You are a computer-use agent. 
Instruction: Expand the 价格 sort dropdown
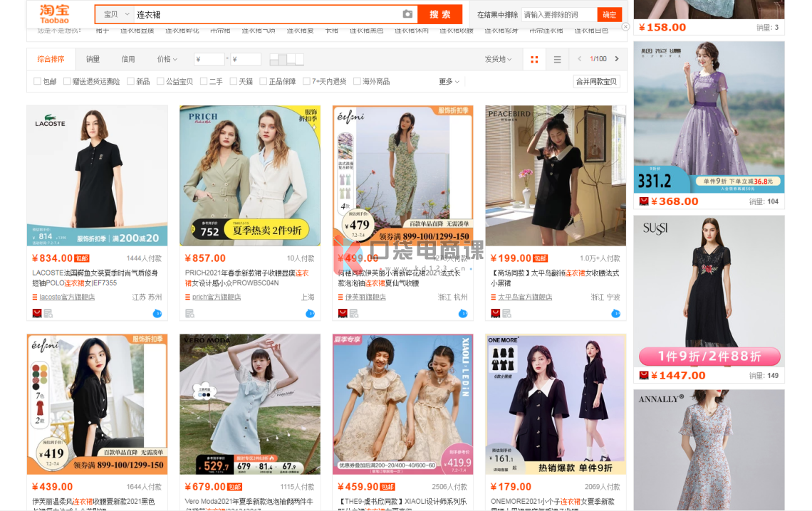(167, 60)
